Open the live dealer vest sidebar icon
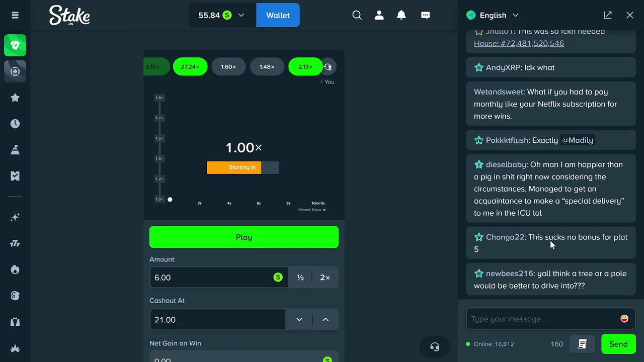This screenshot has height=362, width=644. pos(15,322)
